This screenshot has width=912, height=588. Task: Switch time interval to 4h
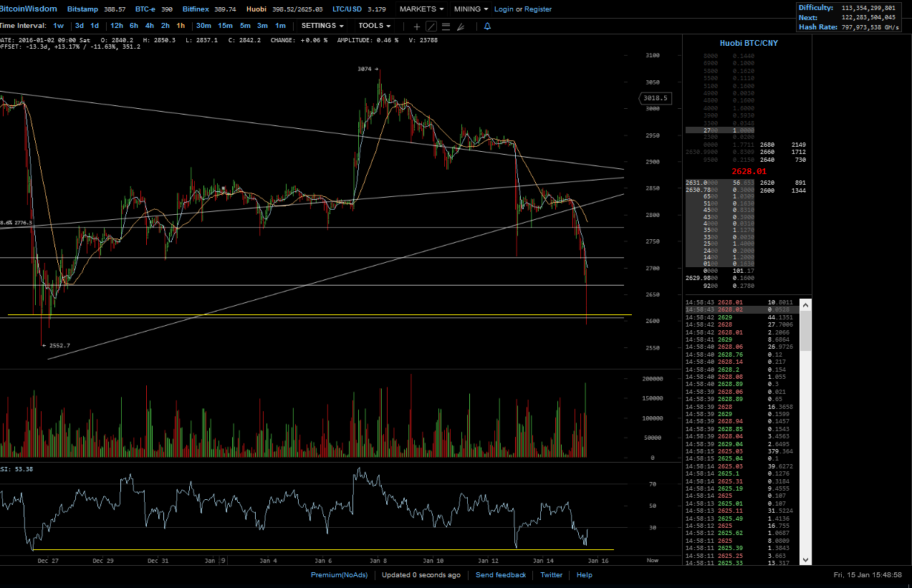[150, 26]
